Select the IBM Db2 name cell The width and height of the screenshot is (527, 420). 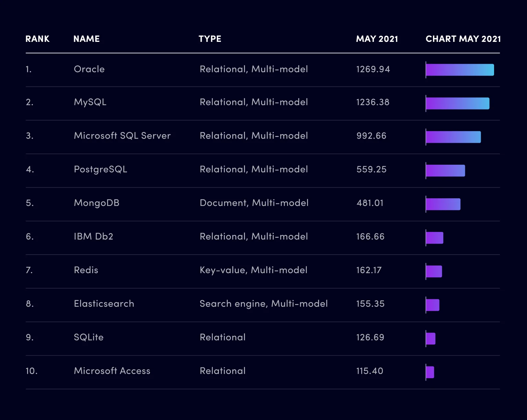tap(94, 236)
